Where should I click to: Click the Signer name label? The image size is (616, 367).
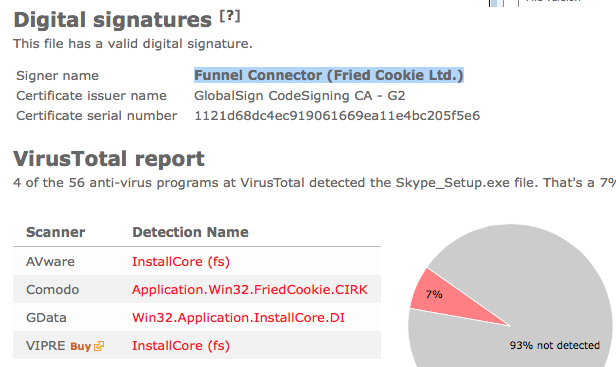[x=57, y=75]
